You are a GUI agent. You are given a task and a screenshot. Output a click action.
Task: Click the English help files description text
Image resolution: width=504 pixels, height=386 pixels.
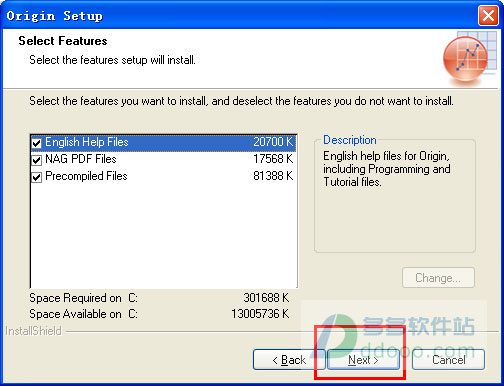tap(387, 169)
